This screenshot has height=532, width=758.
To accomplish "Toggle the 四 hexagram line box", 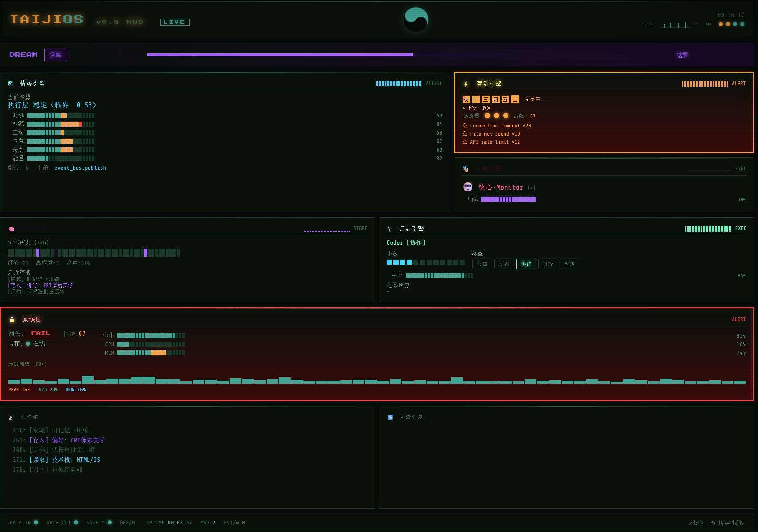I will pos(495,99).
